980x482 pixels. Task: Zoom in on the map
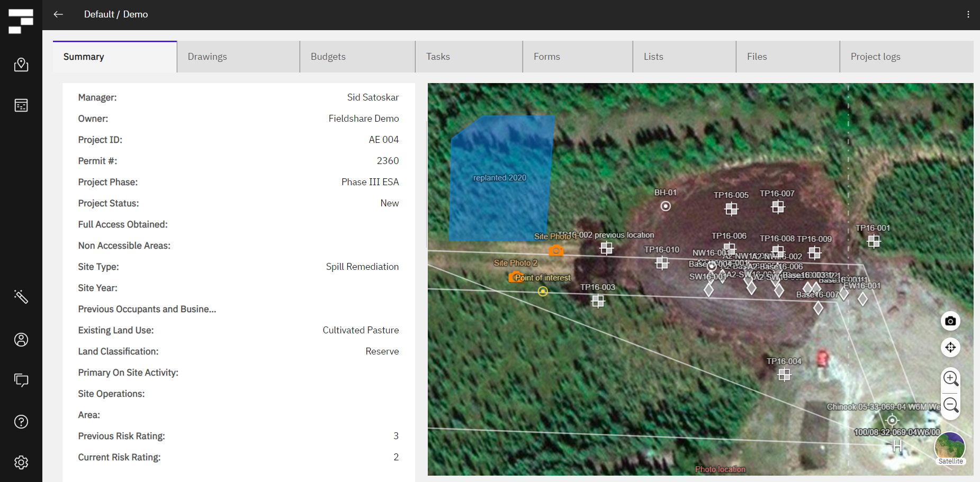coord(950,379)
